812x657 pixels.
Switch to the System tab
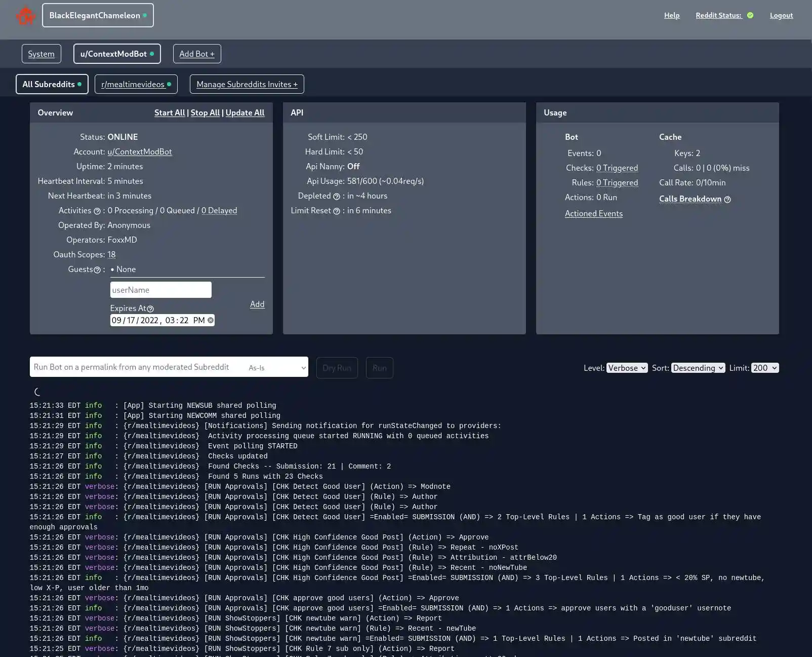[41, 53]
